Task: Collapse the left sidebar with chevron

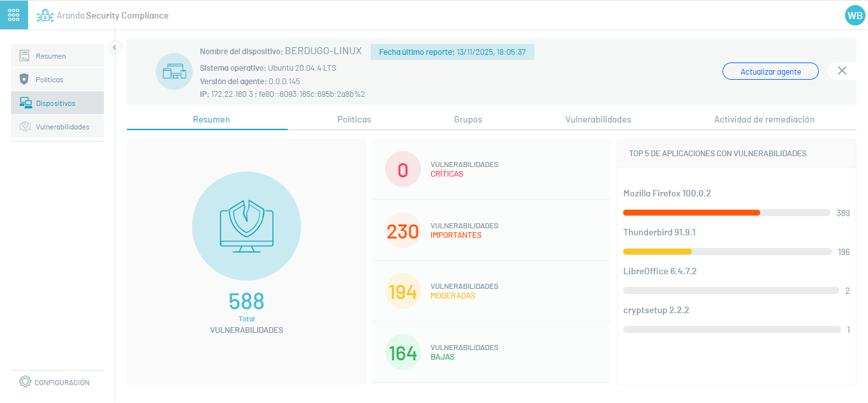Action: pyautogui.click(x=115, y=47)
